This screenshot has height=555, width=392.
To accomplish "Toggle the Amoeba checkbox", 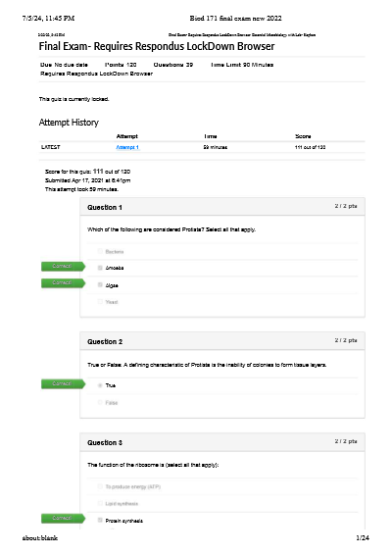I will click(x=100, y=268).
